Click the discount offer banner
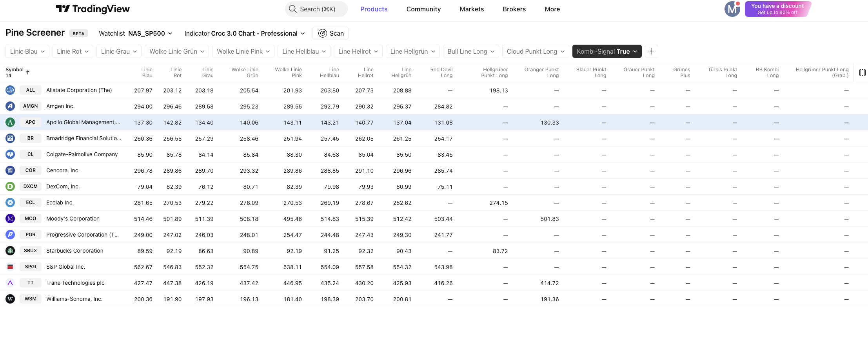The width and height of the screenshot is (868, 358). 777,9
